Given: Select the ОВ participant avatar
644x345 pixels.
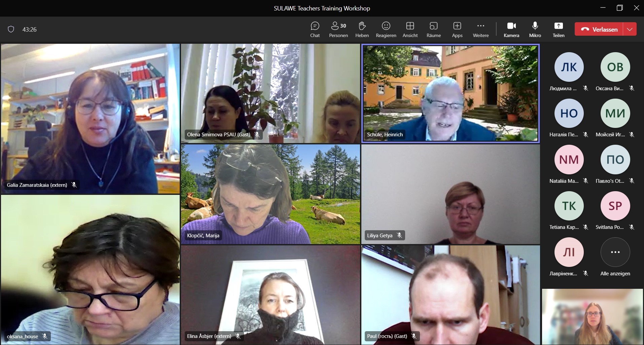Looking at the screenshot, I should point(615,67).
